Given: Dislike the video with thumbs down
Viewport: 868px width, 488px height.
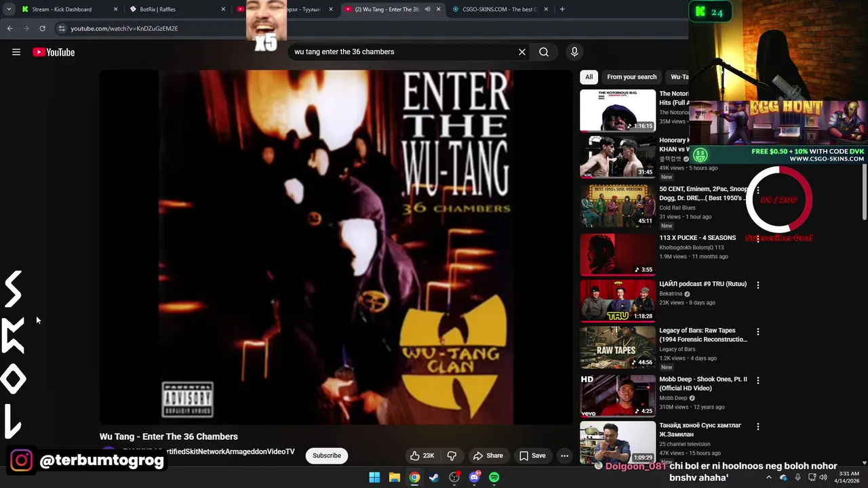Looking at the screenshot, I should (x=452, y=455).
